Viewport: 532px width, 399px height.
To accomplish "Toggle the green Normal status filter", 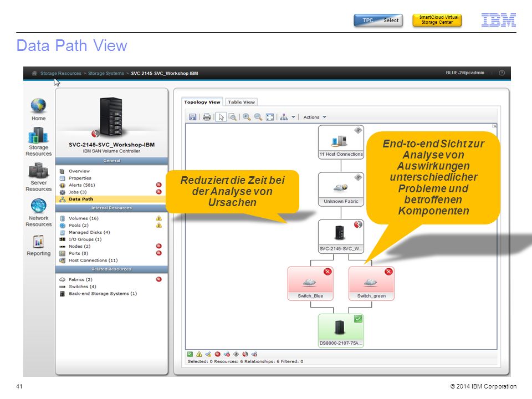I will pyautogui.click(x=190, y=354).
